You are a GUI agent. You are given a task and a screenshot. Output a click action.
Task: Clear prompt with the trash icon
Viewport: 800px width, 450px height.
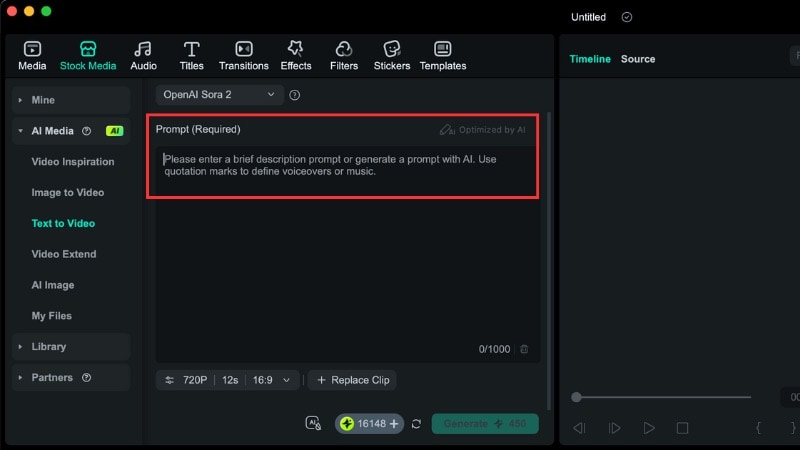click(x=524, y=349)
